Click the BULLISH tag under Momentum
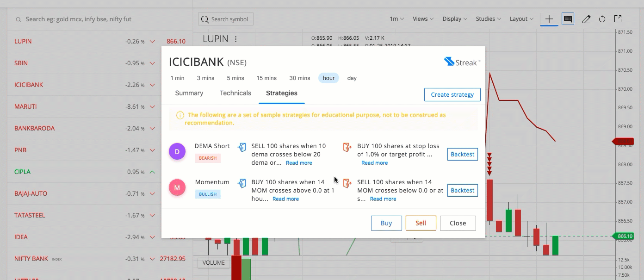This screenshot has height=280, width=644. 208,194
